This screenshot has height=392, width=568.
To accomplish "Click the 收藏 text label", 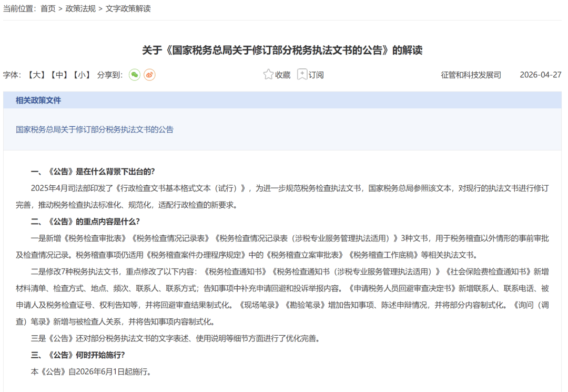I will (282, 75).
